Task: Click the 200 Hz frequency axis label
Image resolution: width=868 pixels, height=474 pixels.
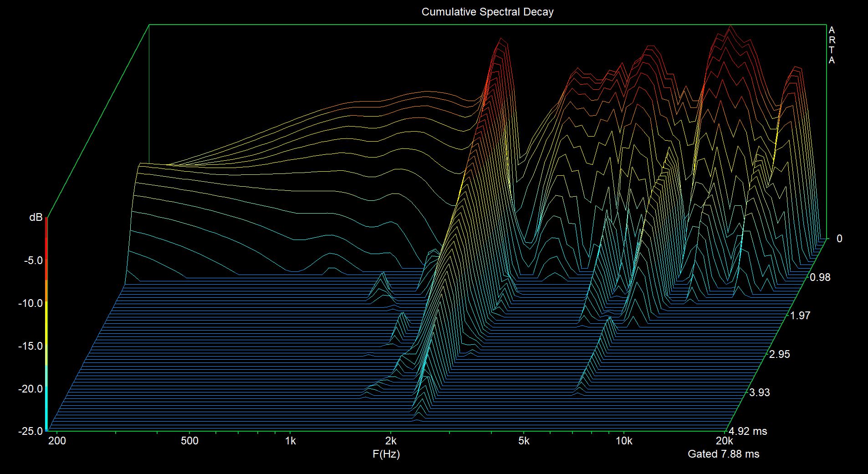Action: click(57, 441)
